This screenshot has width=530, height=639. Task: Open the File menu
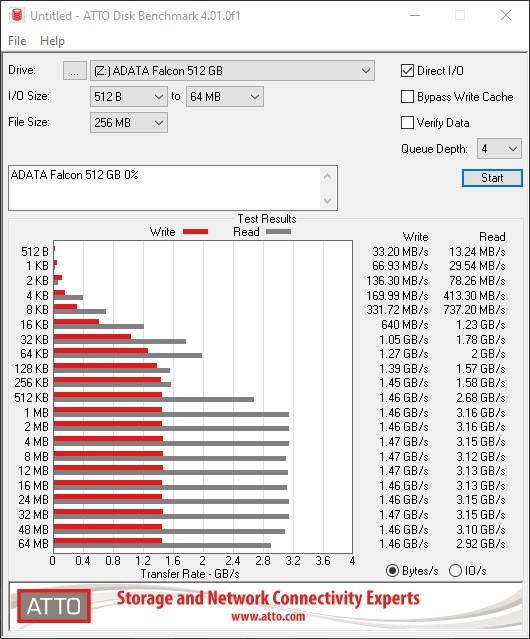pos(17,41)
